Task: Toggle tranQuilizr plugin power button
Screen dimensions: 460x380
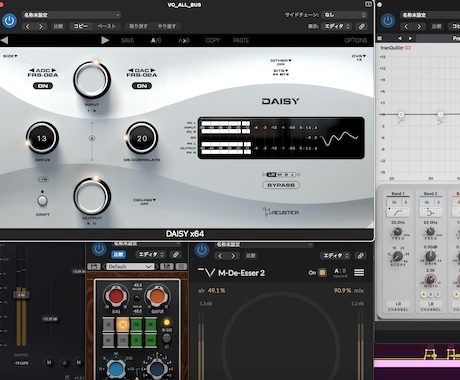Action: point(387,21)
